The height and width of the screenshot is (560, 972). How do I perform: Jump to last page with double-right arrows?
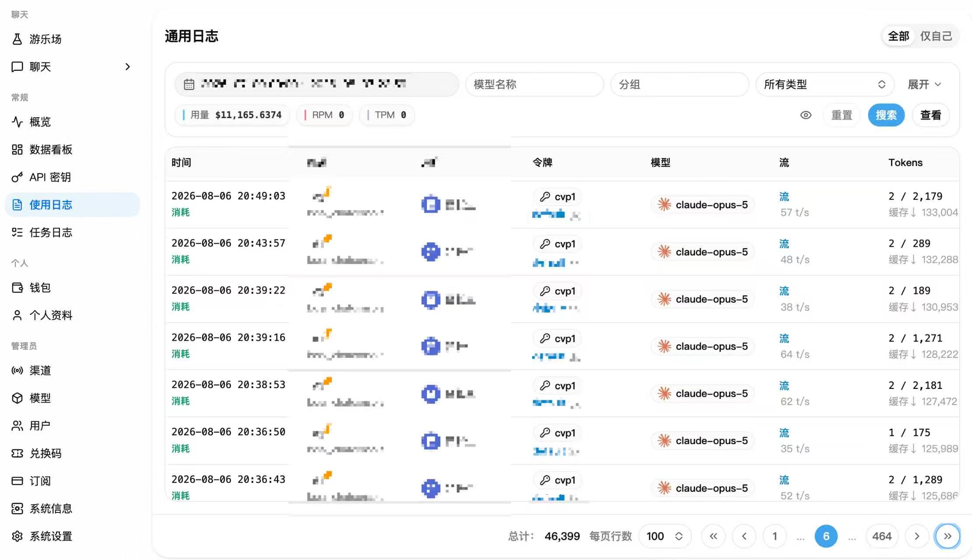pos(948,536)
